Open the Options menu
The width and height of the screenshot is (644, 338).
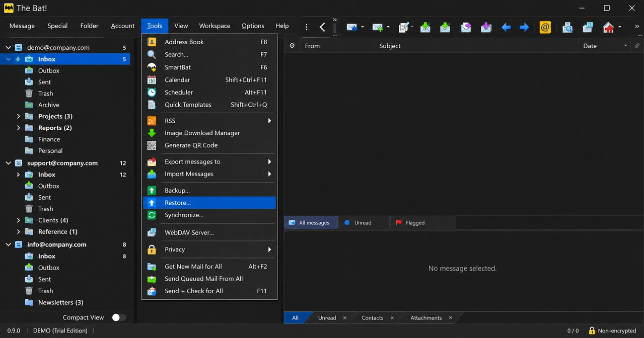pos(253,26)
